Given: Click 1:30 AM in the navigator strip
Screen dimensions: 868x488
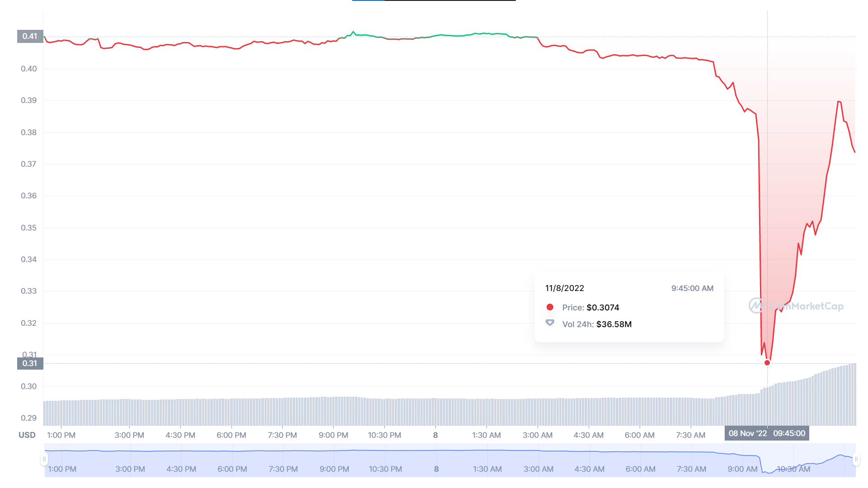Looking at the screenshot, I should 487,469.
